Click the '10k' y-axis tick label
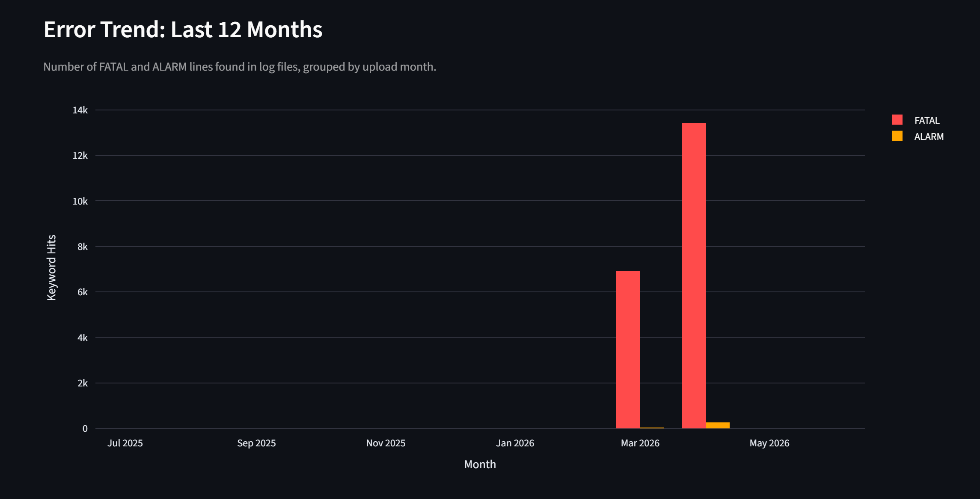 [80, 201]
